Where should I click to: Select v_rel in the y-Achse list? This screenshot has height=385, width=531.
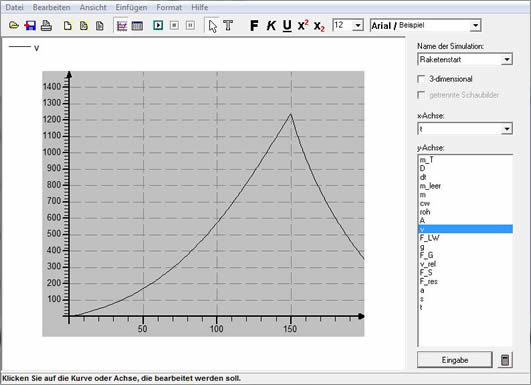[x=466, y=264]
